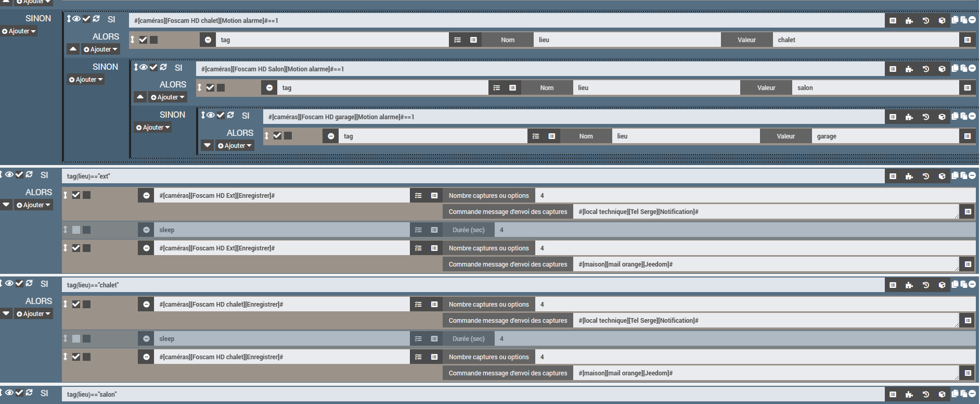Open options icon of the ext block sleep action
This screenshot has height=404, width=980.
[x=418, y=230]
